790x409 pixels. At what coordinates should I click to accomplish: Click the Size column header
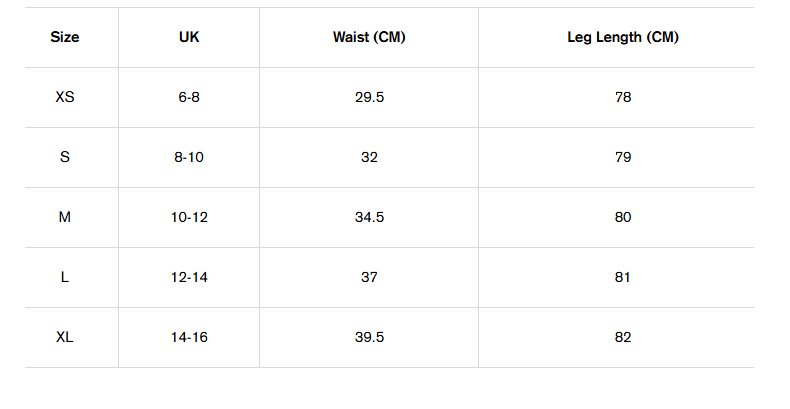pyautogui.click(x=65, y=37)
